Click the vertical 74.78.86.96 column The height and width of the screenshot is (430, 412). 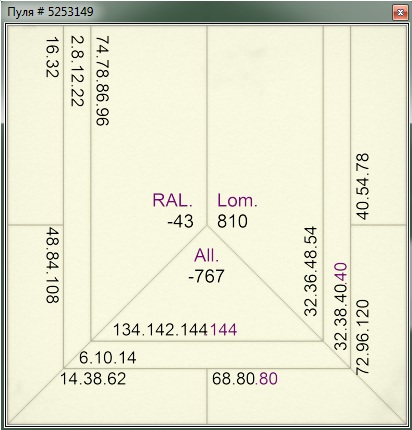[x=103, y=81]
